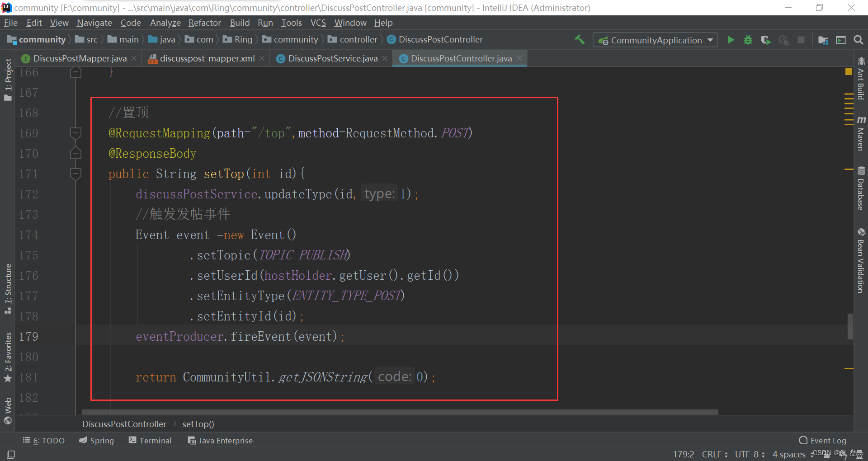The image size is (868, 461).
Task: Open the Database tool window
Action: [x=861, y=188]
